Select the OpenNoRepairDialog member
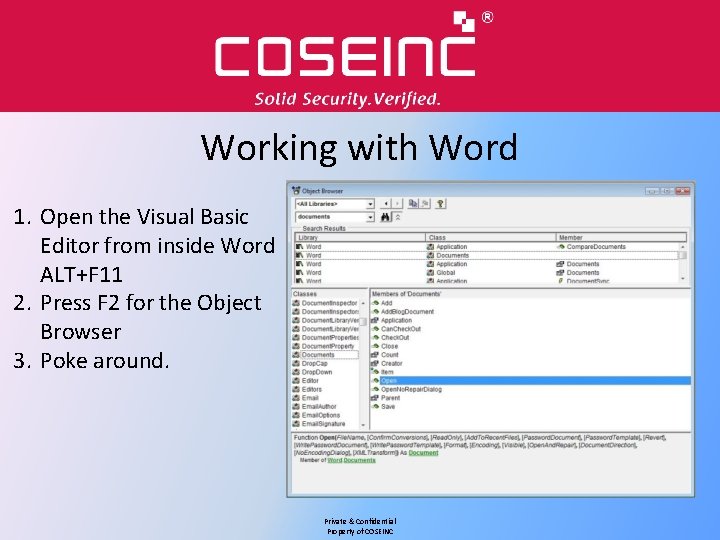Image resolution: width=720 pixels, height=540 pixels. coord(411,389)
